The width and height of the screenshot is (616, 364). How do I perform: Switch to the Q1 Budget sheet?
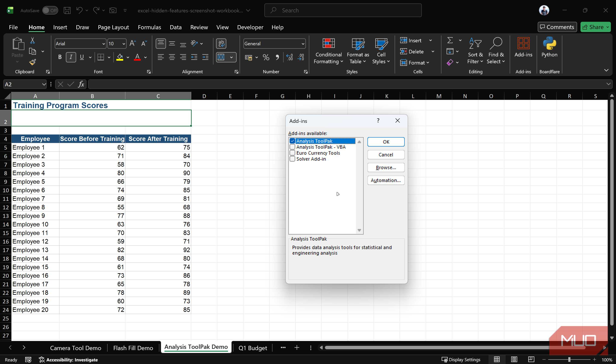click(x=252, y=348)
